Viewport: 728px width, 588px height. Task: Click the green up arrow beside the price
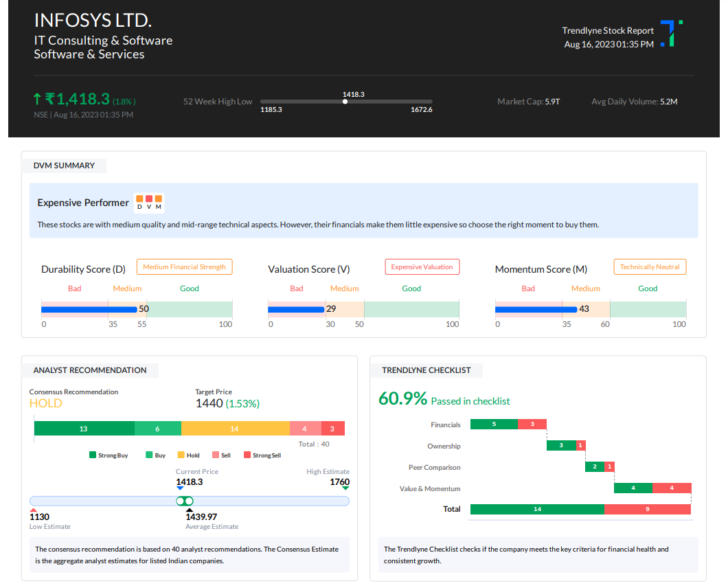click(x=37, y=99)
